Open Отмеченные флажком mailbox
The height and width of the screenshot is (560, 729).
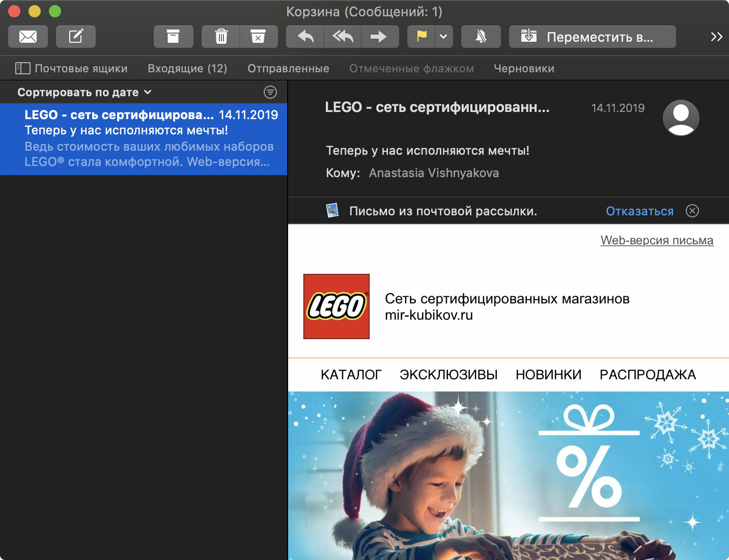pos(411,68)
